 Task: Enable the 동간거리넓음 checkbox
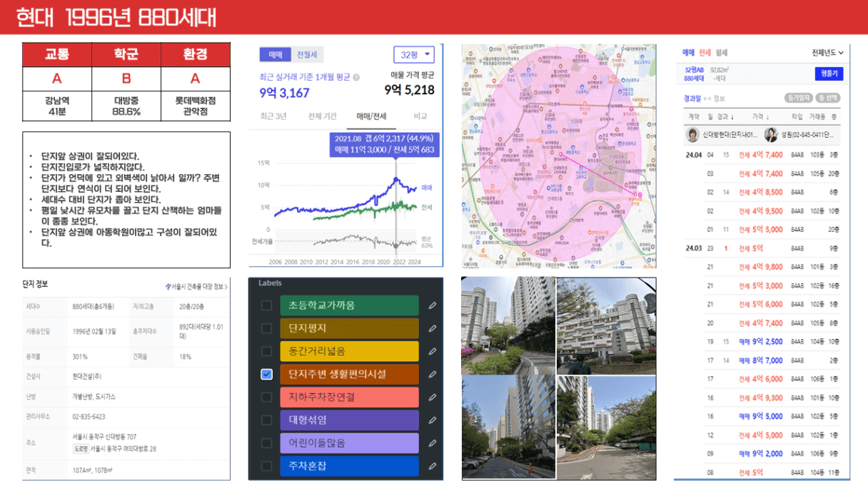[x=266, y=351]
